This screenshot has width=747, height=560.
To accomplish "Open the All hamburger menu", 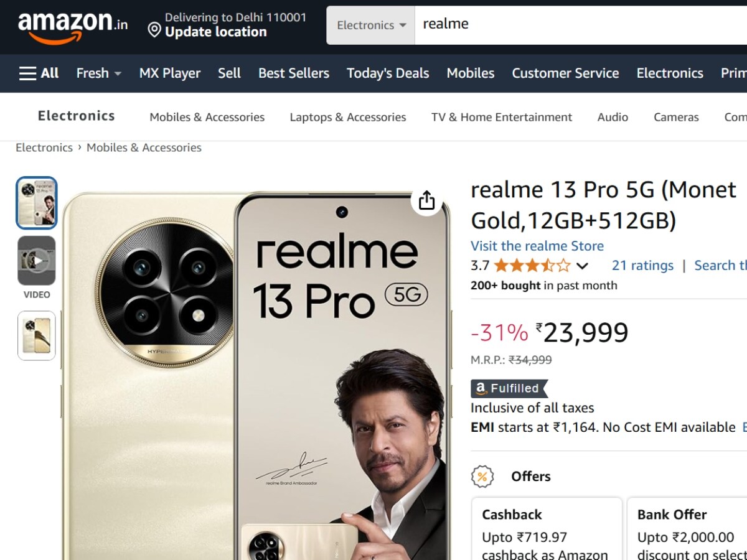I will pyautogui.click(x=39, y=73).
